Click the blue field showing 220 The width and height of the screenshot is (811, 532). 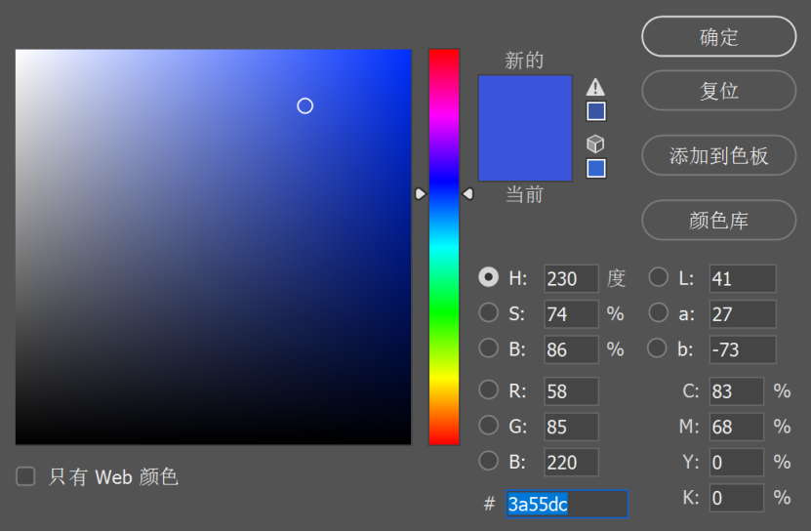point(571,462)
